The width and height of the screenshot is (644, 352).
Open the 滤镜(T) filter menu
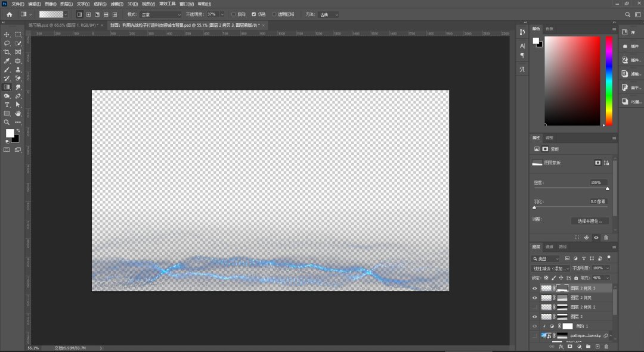(117, 4)
